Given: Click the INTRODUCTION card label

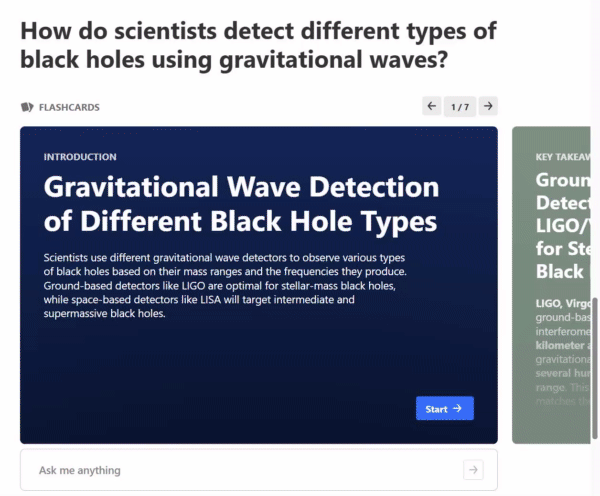Looking at the screenshot, I should click(80, 157).
